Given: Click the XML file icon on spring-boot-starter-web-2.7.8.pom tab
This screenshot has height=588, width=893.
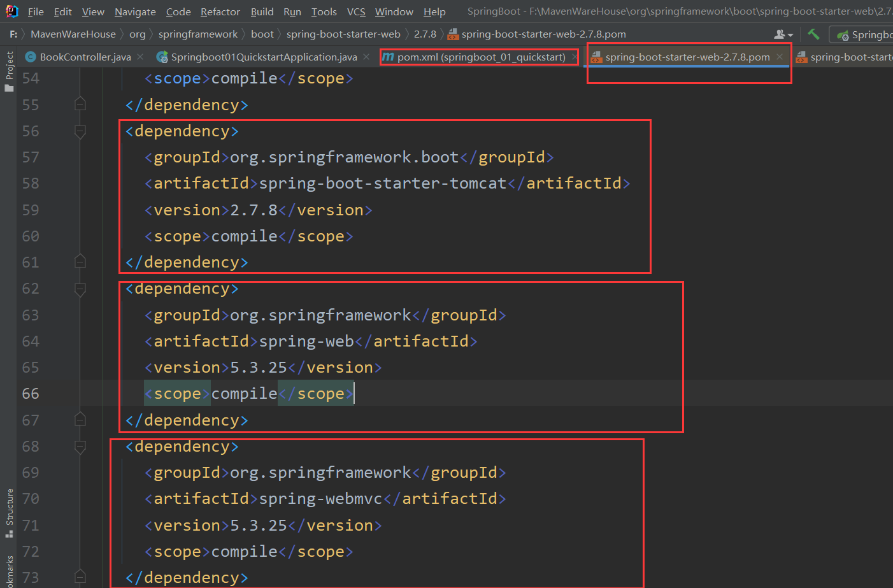Looking at the screenshot, I should (596, 57).
